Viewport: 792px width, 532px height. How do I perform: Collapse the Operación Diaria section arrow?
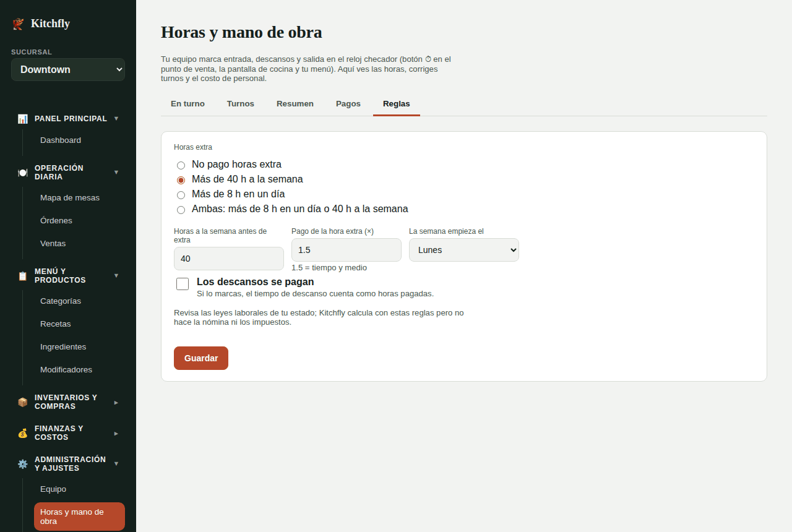coord(116,172)
